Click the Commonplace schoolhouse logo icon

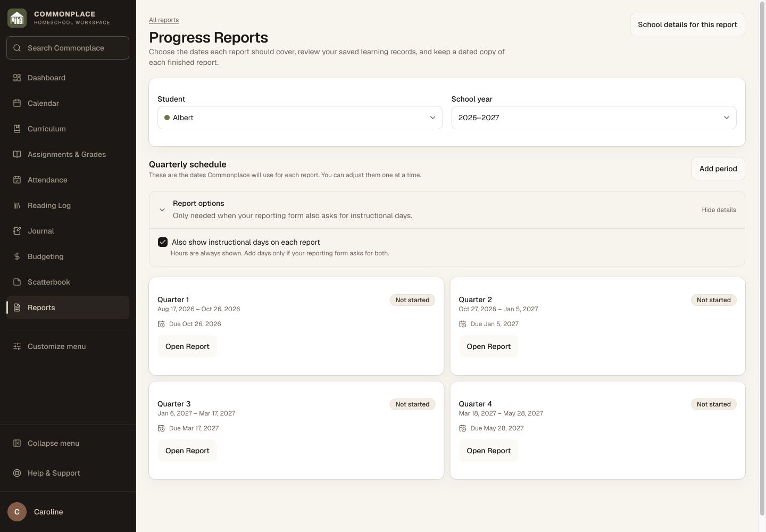17,18
